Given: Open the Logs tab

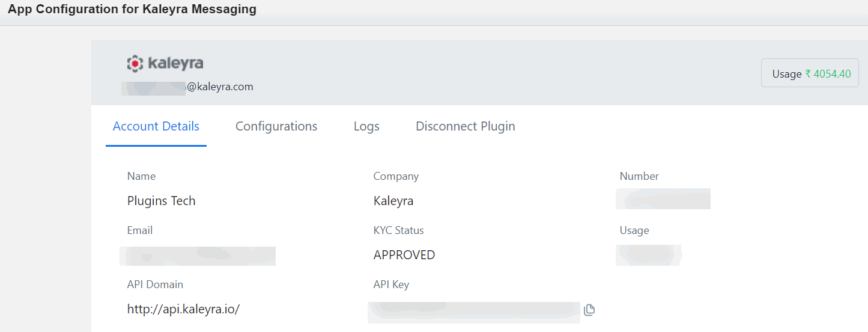Looking at the screenshot, I should pos(366,126).
